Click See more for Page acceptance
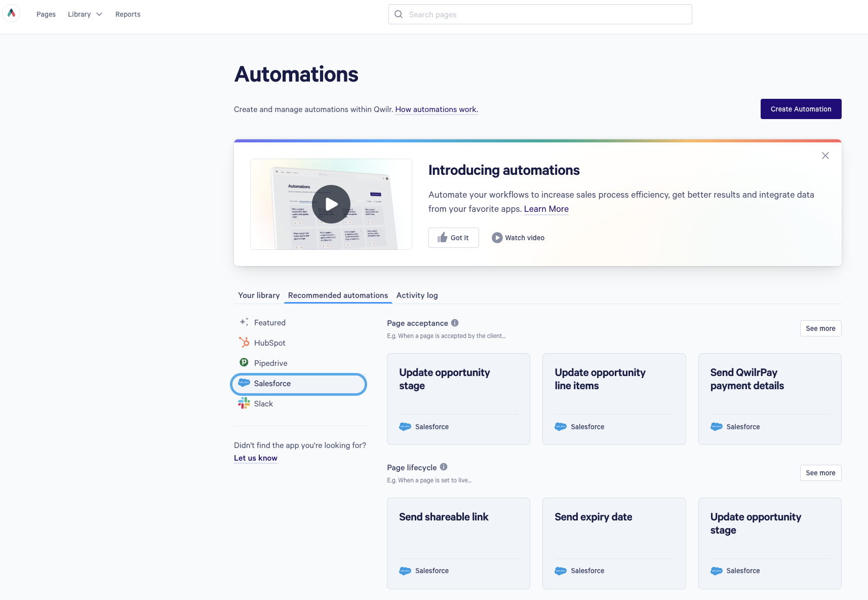The height and width of the screenshot is (600, 868). [821, 328]
